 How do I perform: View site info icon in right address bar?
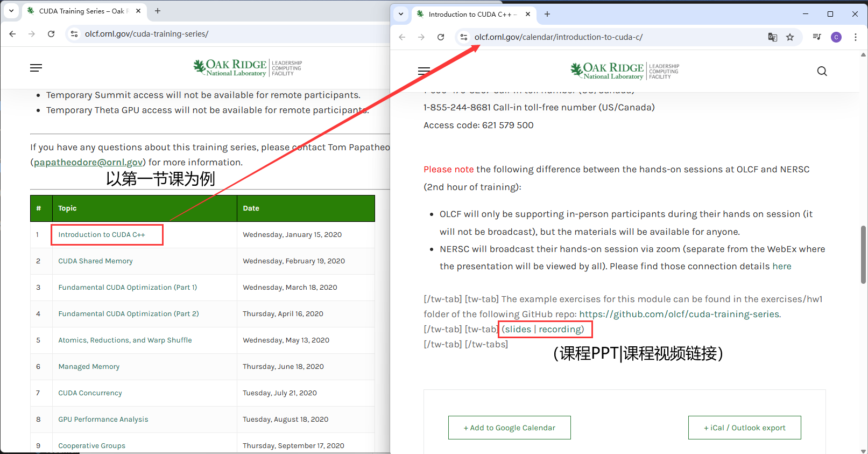tap(463, 37)
